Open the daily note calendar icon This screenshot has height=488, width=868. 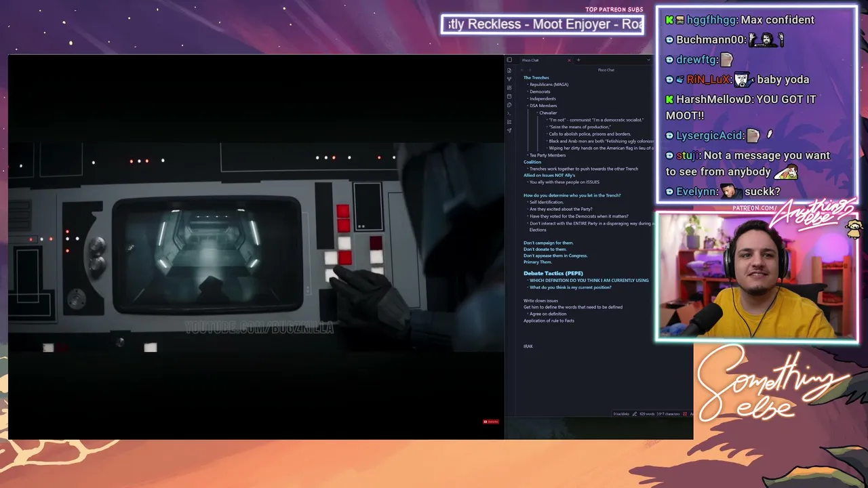pos(509,96)
